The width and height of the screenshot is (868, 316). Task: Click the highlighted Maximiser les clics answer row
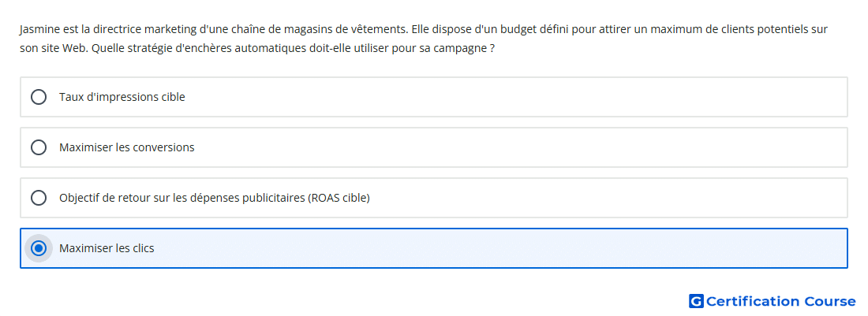pos(434,248)
